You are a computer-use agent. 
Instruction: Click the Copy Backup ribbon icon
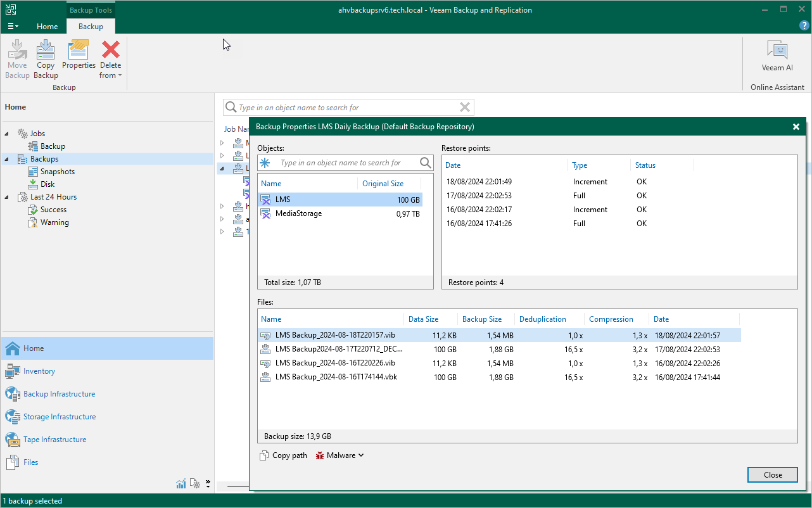(x=46, y=60)
